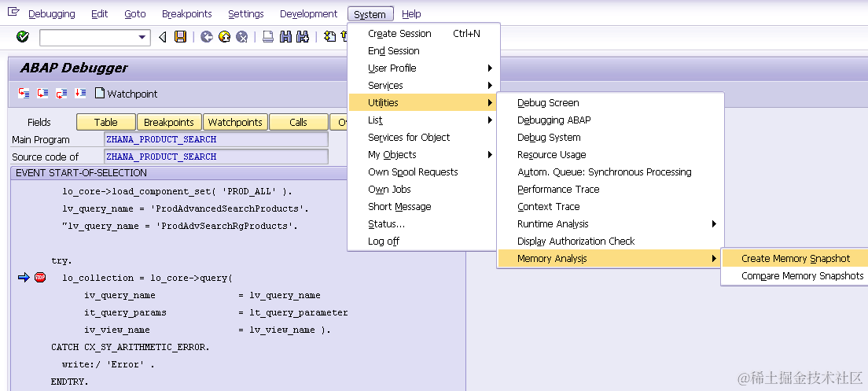Open the Edit menu
The width and height of the screenshot is (868, 391).
(100, 14)
